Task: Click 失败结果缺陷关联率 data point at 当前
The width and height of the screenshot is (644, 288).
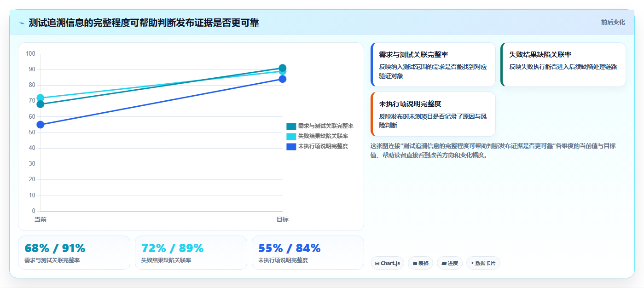Action: point(41,98)
